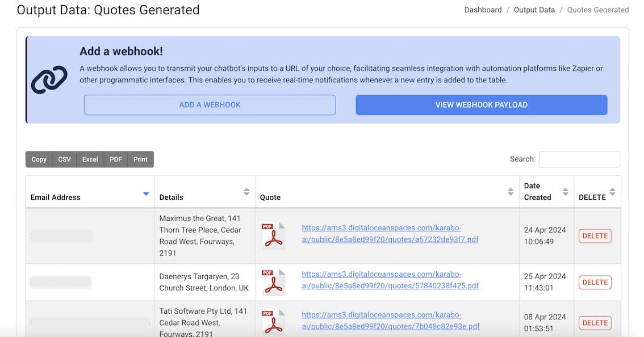Sort the Details column
This screenshot has width=644, height=337.
246,192
